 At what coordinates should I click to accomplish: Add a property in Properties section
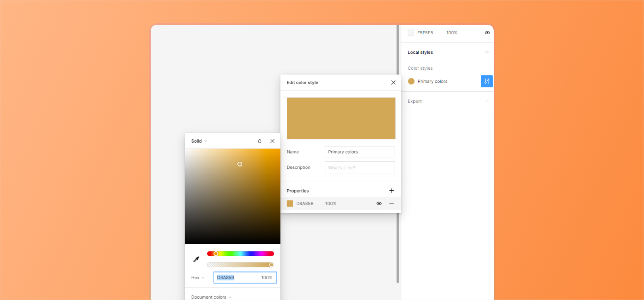click(391, 191)
